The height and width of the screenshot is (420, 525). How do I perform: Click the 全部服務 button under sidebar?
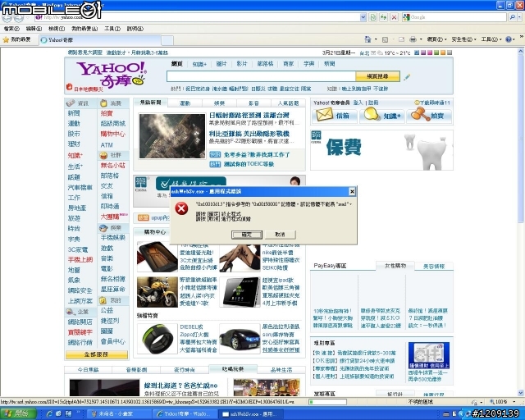coord(97,354)
